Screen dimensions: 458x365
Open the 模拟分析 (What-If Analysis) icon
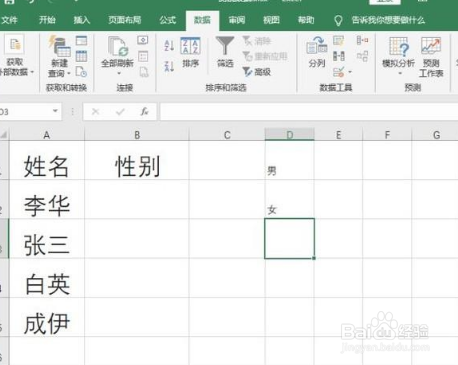tap(399, 47)
